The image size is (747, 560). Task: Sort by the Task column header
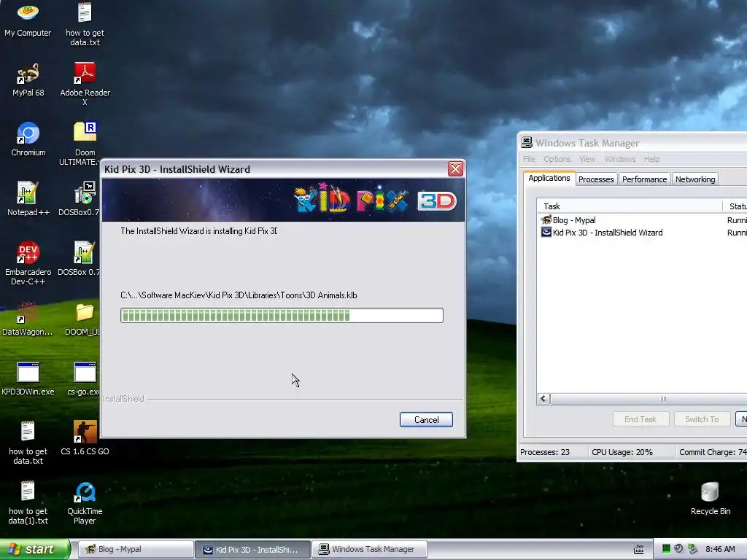point(630,206)
